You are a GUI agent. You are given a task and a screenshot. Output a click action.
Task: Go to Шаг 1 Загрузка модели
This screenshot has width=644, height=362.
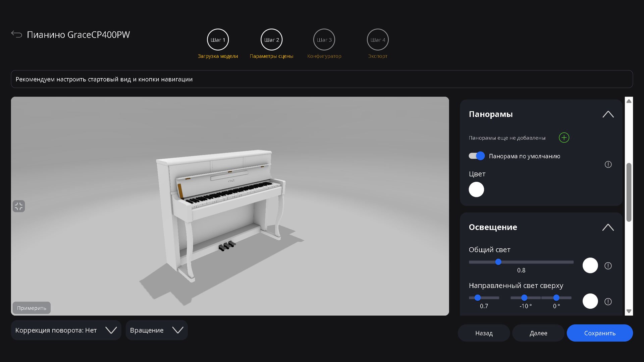[x=218, y=40]
